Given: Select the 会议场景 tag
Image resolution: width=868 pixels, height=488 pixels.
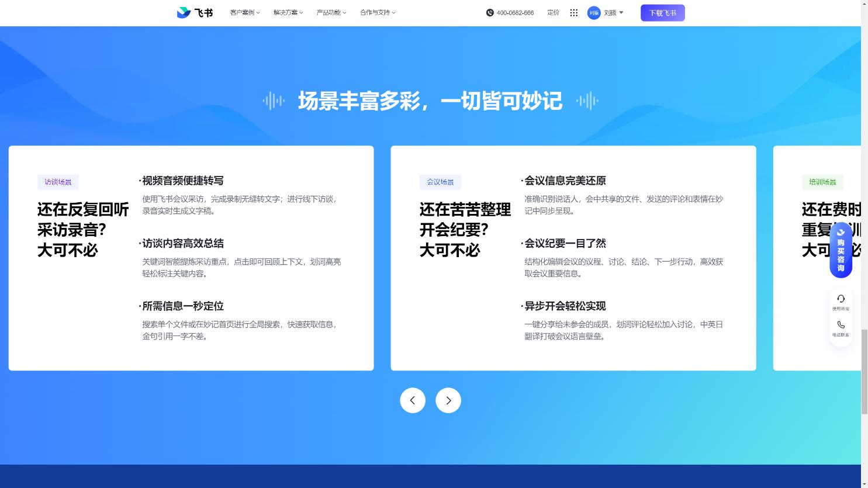Looking at the screenshot, I should point(440,182).
